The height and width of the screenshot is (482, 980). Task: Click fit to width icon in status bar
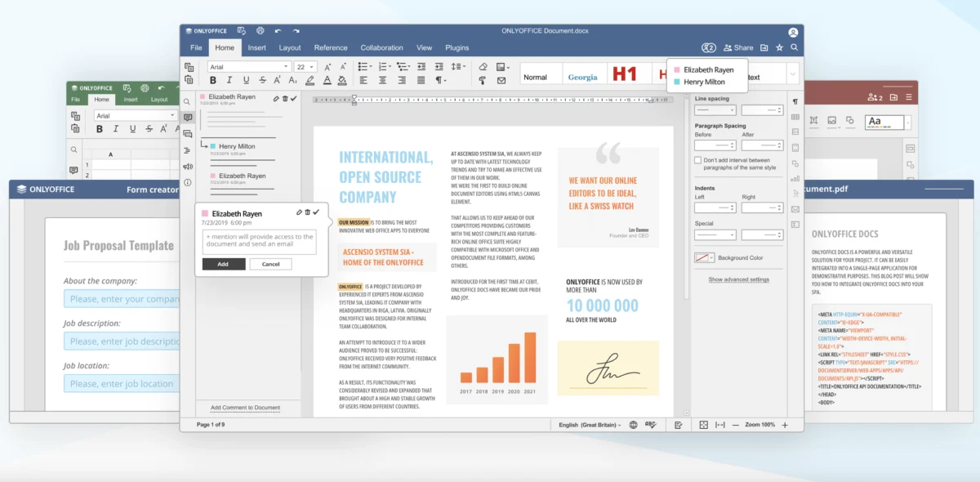[x=720, y=425]
